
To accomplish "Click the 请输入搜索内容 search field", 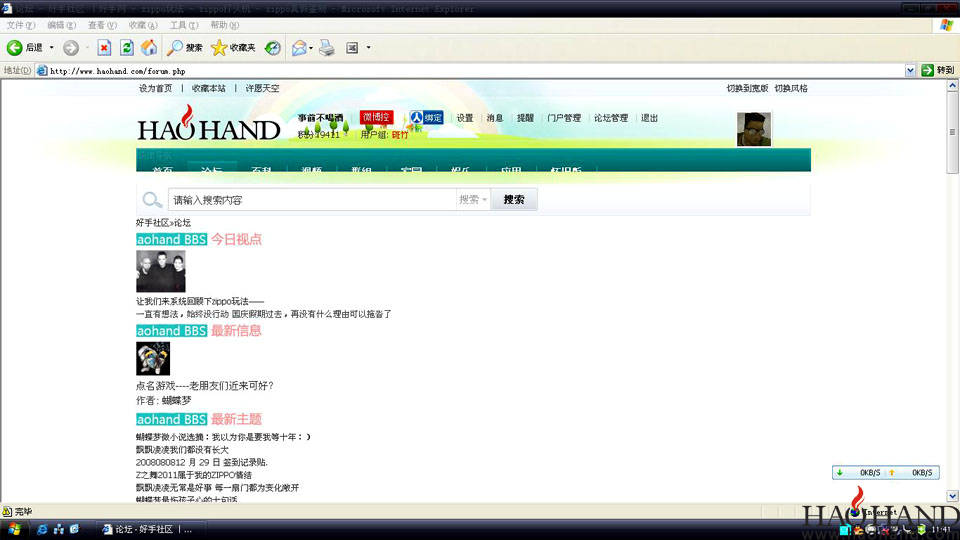I will pos(312,200).
